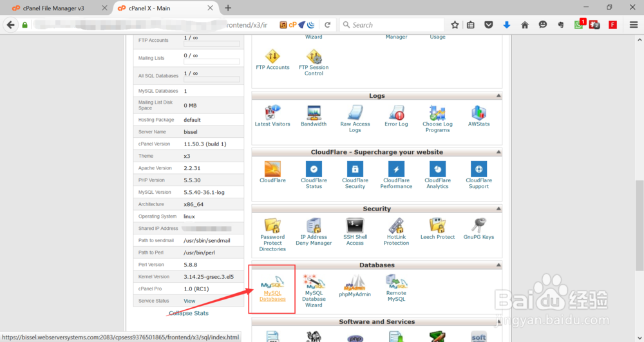The height and width of the screenshot is (342, 644).
Task: Click the Collapse Stats link
Action: click(x=189, y=313)
